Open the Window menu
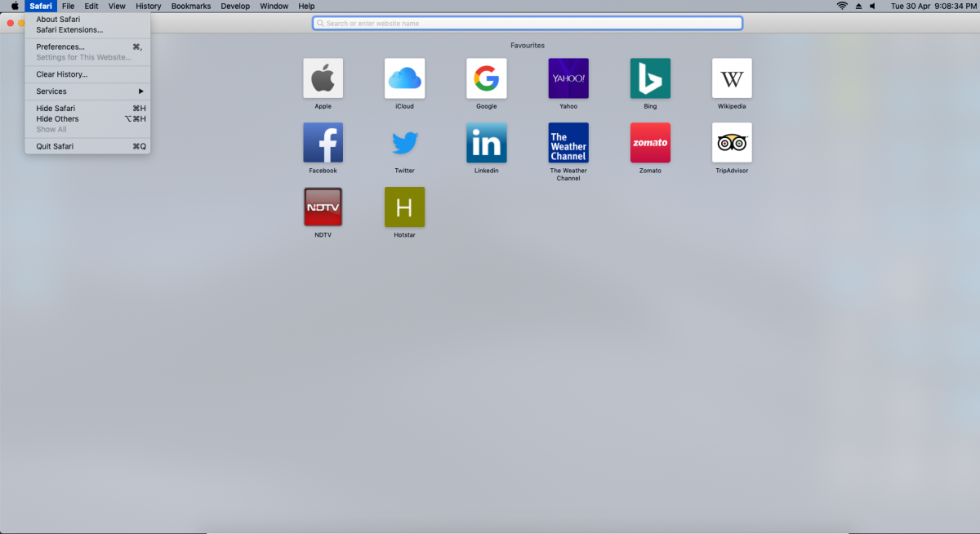The width and height of the screenshot is (980, 534). (274, 6)
